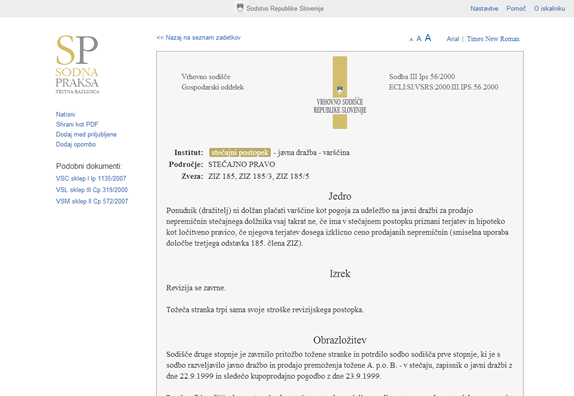574x396 pixels.
Task: Click the Revizija se zavrne sentence
Action: [x=196, y=288]
